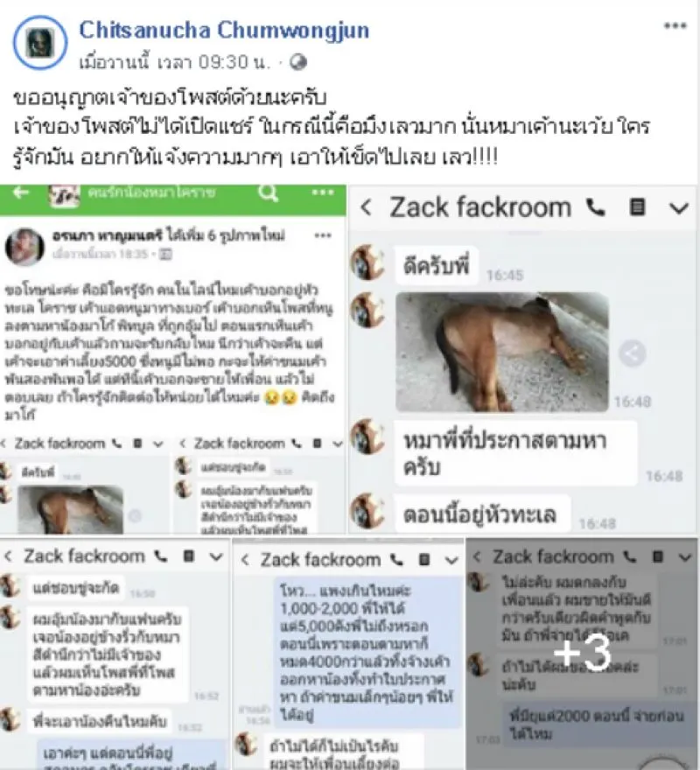Expand chevron in bottom-left Zack fackroom chat

point(216,556)
